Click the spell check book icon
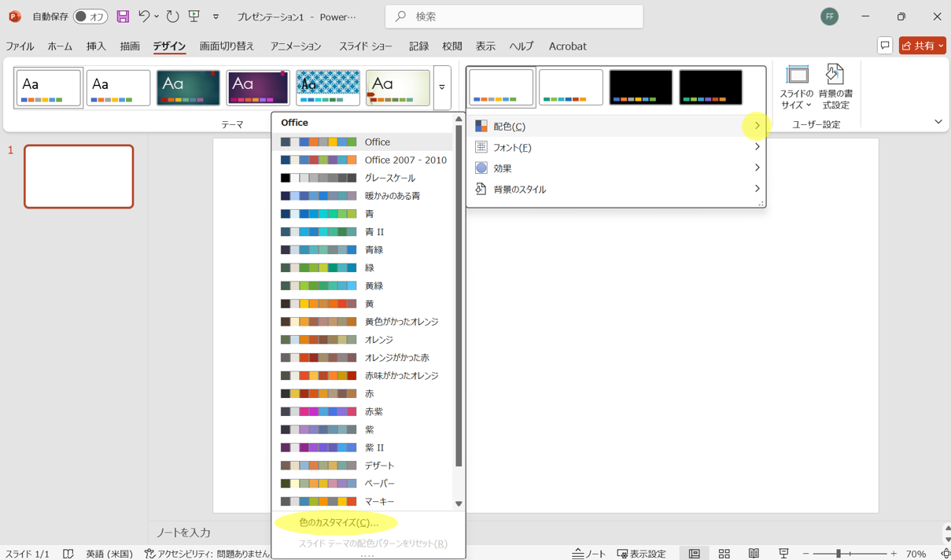The height and width of the screenshot is (560, 951). point(68,554)
